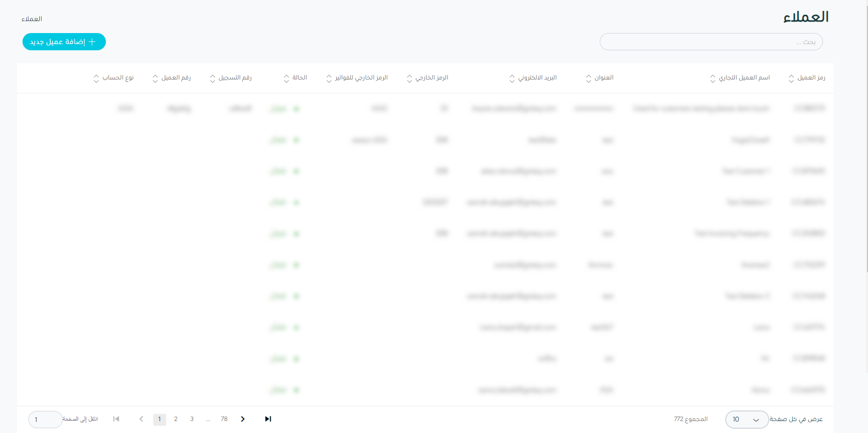Go to page 78 in pagination
The image size is (868, 433).
(x=224, y=419)
